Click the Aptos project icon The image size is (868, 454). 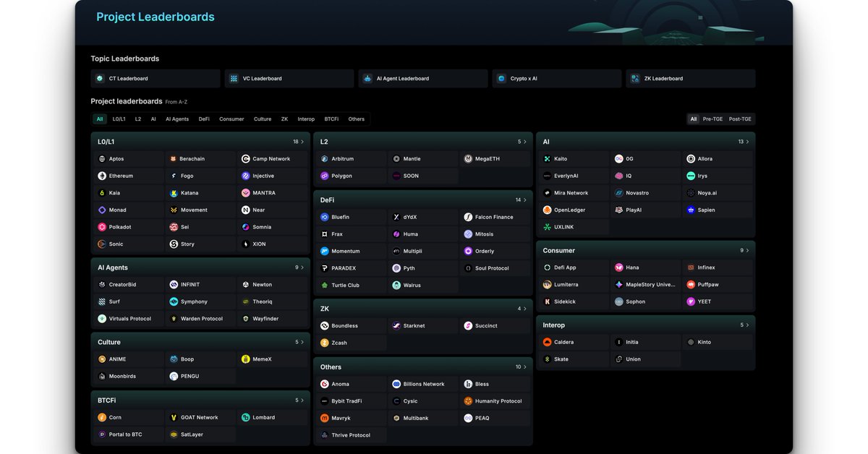(102, 159)
